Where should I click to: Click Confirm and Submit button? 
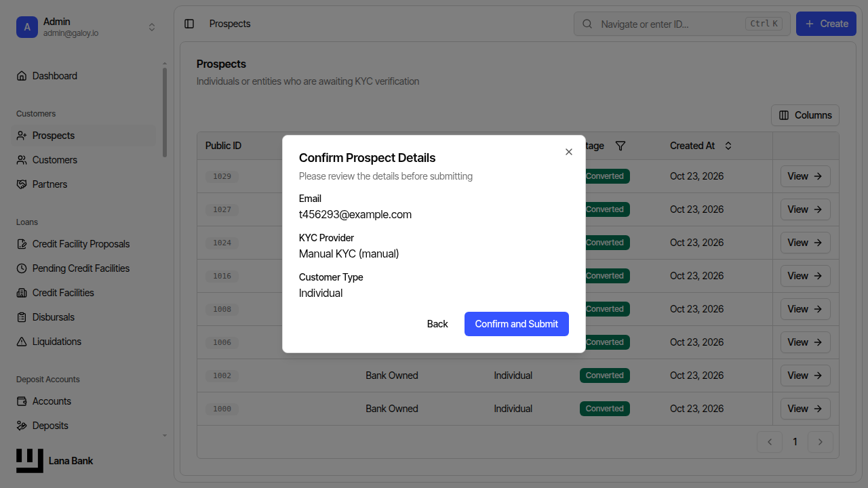coord(517,324)
